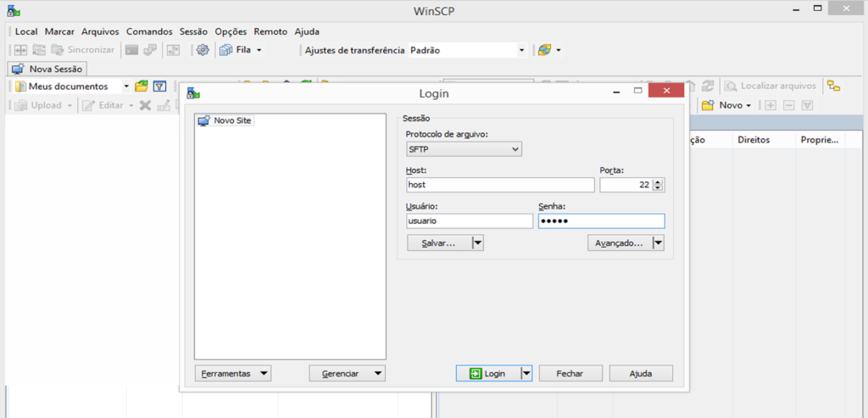Screen dimensions: 868x418
Task: Increase the Porta number with up arrow
Action: click(659, 181)
